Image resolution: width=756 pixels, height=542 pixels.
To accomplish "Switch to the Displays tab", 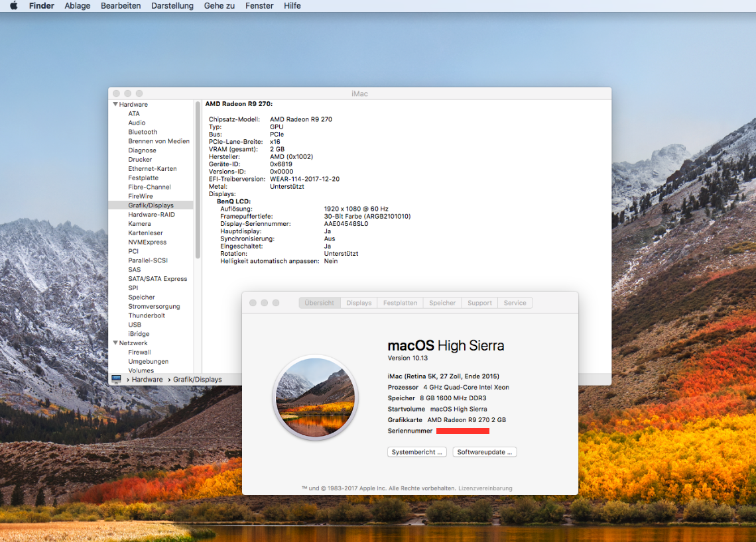I will (x=359, y=303).
